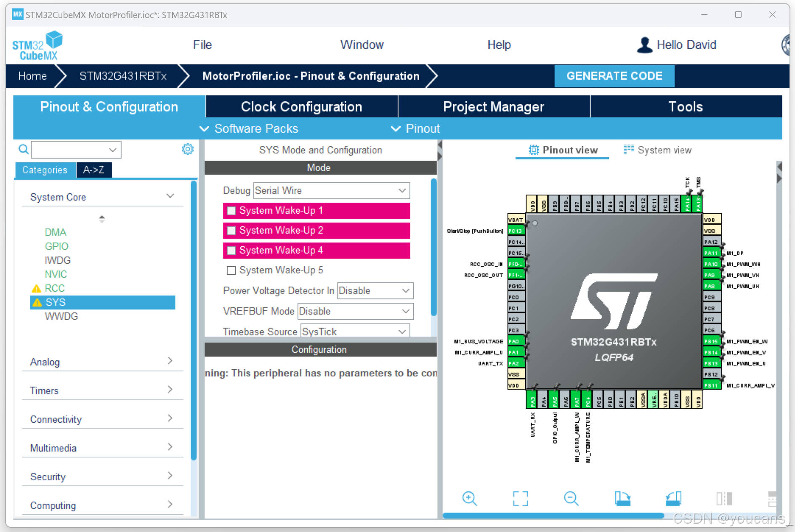Click the user profile icon beside Hello David

coord(644,45)
